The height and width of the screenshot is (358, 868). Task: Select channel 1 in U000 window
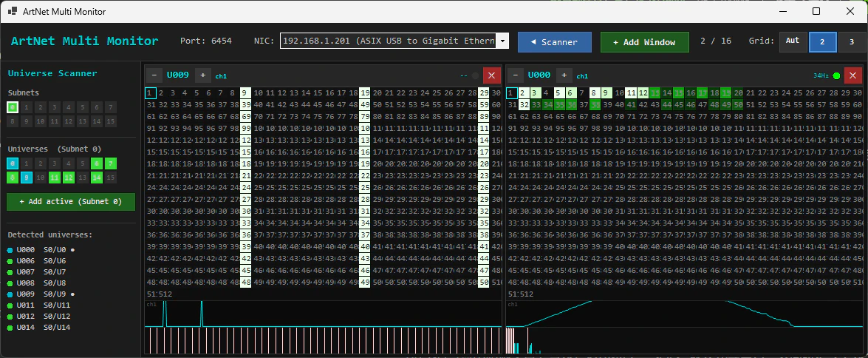coord(512,93)
